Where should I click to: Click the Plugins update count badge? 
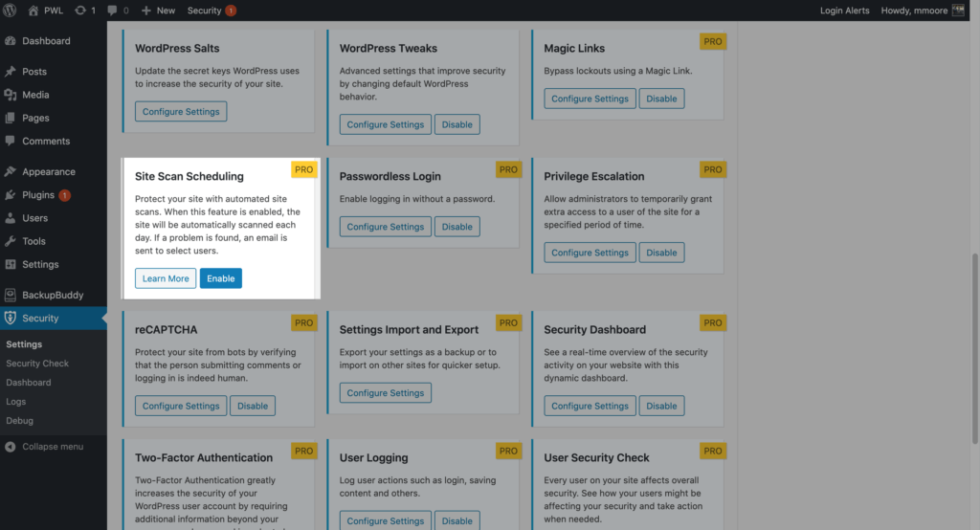click(x=64, y=195)
